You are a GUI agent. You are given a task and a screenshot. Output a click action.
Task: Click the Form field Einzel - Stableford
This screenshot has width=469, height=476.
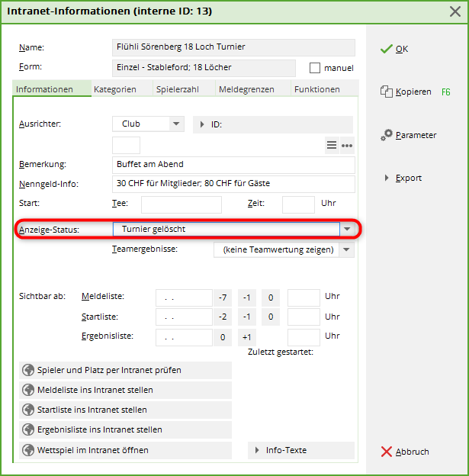204,68
